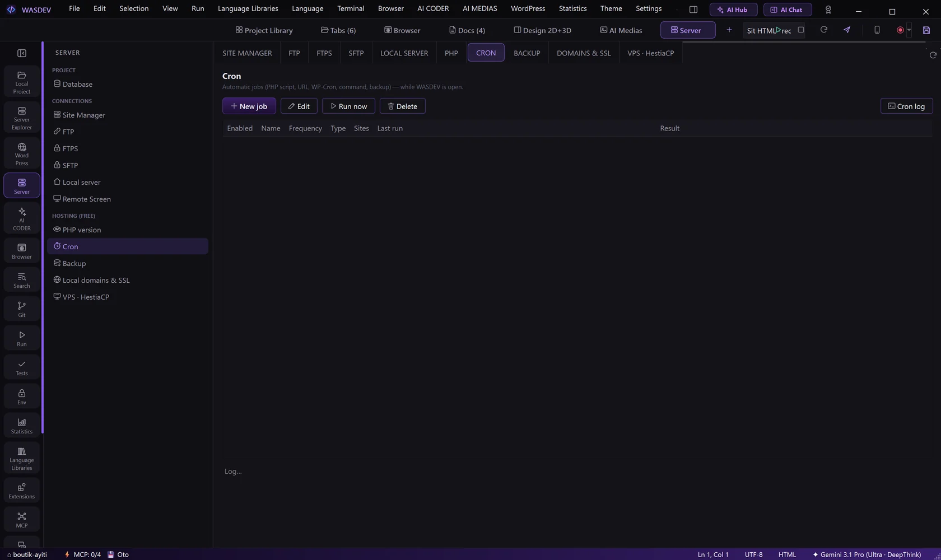Click the award ribbon icon in the title bar

(x=828, y=10)
